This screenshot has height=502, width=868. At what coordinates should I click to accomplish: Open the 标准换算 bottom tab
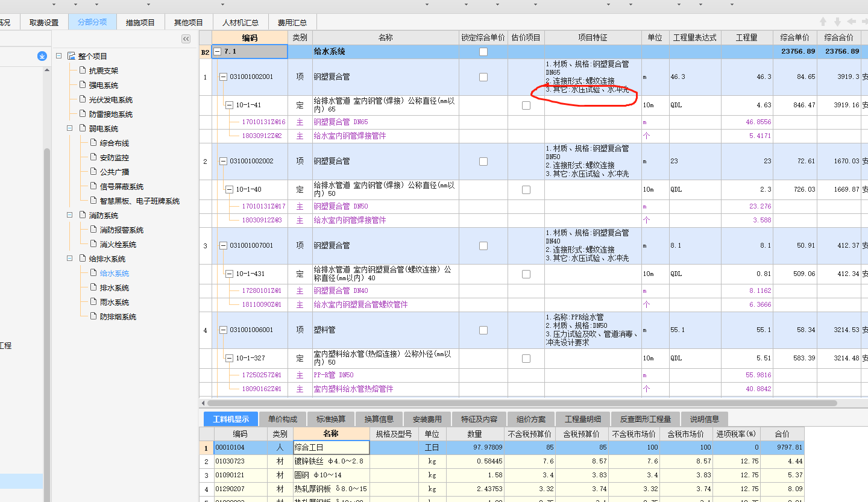click(331, 419)
